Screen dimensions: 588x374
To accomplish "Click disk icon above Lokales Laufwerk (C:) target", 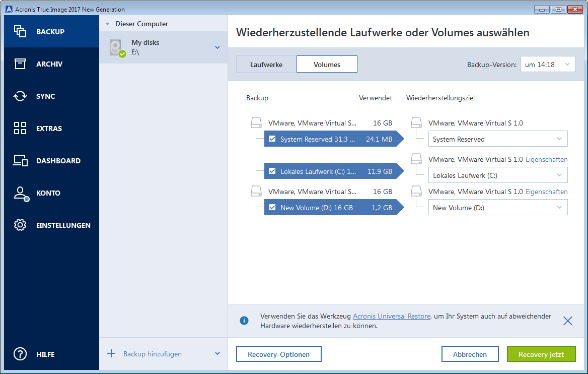I will (x=416, y=159).
